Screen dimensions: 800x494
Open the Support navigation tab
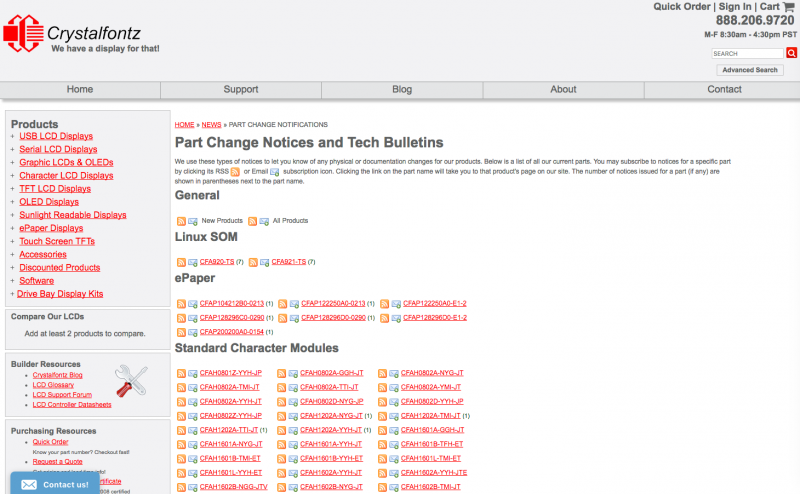pos(241,89)
